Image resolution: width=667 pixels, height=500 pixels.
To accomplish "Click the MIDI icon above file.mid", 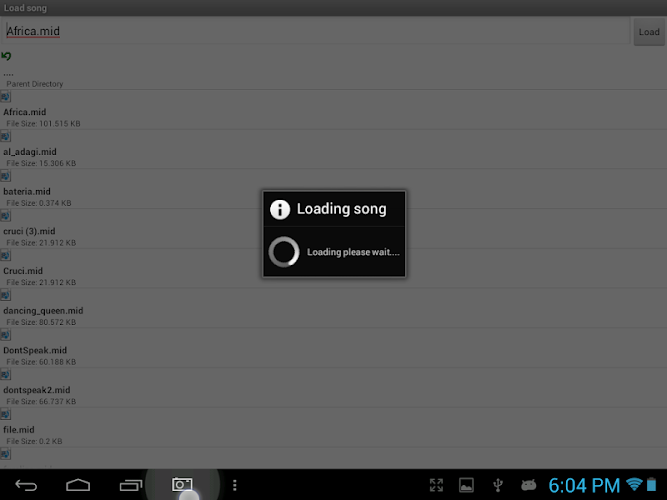I will pos(5,414).
